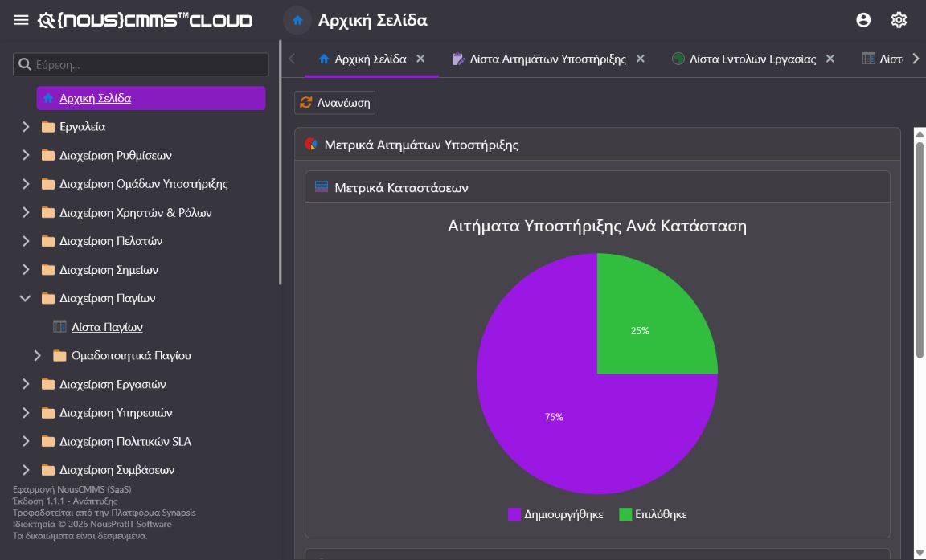Screen dimensions: 926x560
Task: Expand the Διαχείριση Πολιτικών SLA node
Action: point(26,441)
